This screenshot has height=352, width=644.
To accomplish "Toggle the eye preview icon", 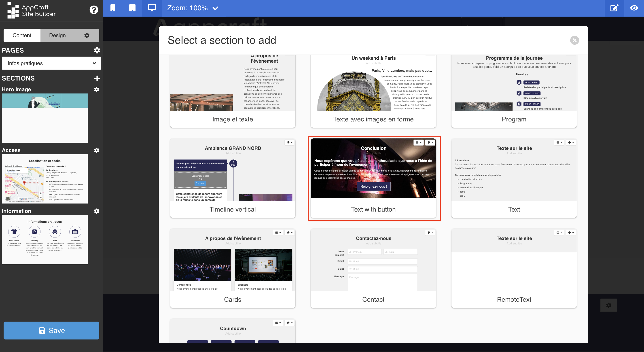I will pos(634,8).
